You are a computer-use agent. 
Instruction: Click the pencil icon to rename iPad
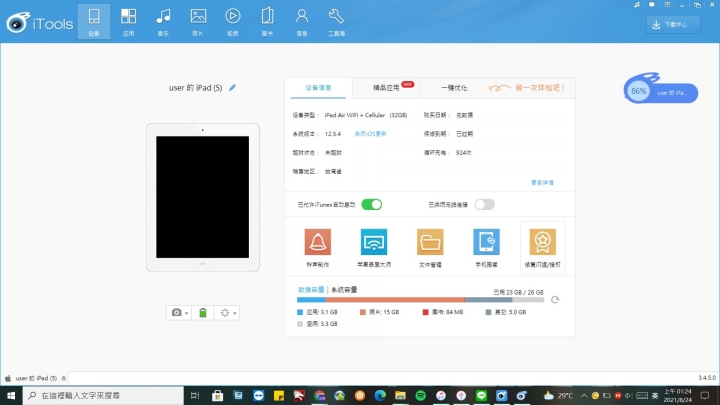coord(233,88)
